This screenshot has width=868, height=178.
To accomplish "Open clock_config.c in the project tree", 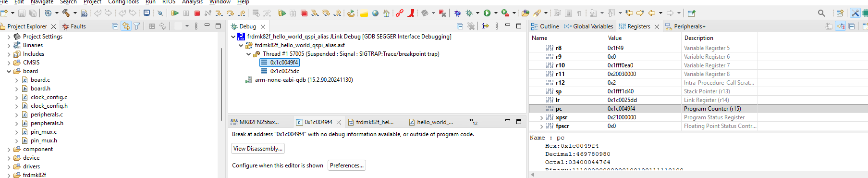I will (49, 97).
